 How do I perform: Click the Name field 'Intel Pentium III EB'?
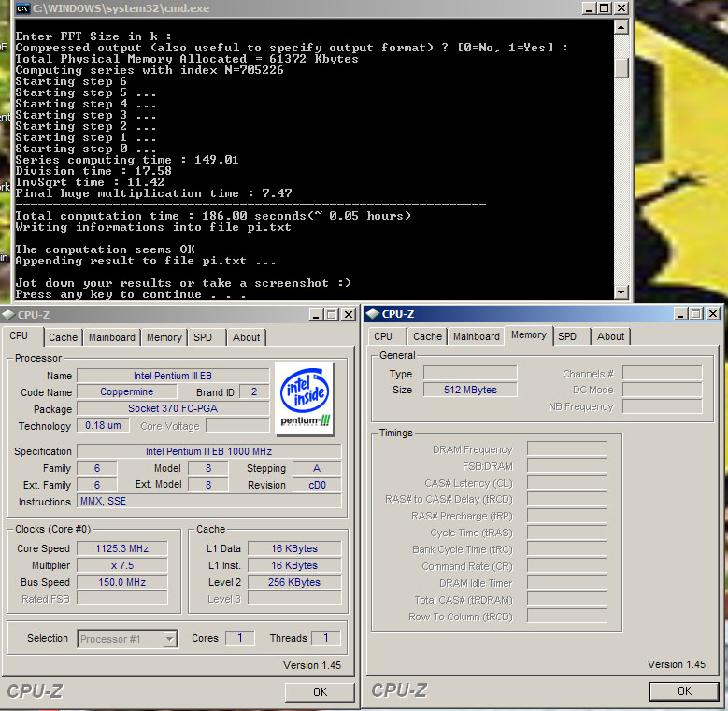(173, 376)
